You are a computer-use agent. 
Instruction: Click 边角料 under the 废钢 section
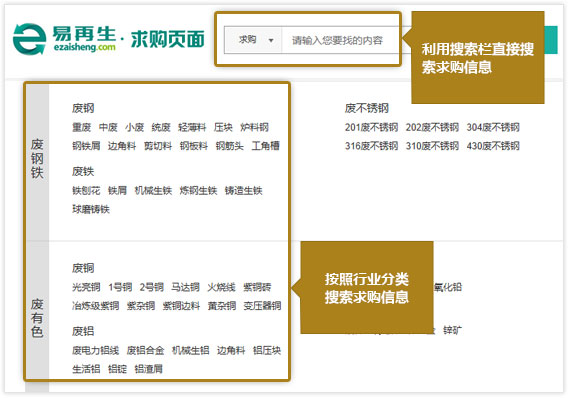point(122,146)
